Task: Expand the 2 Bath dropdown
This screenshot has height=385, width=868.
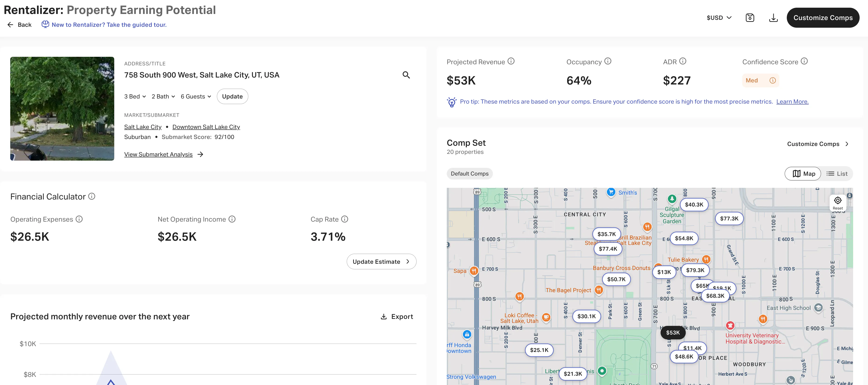Action: (x=163, y=96)
